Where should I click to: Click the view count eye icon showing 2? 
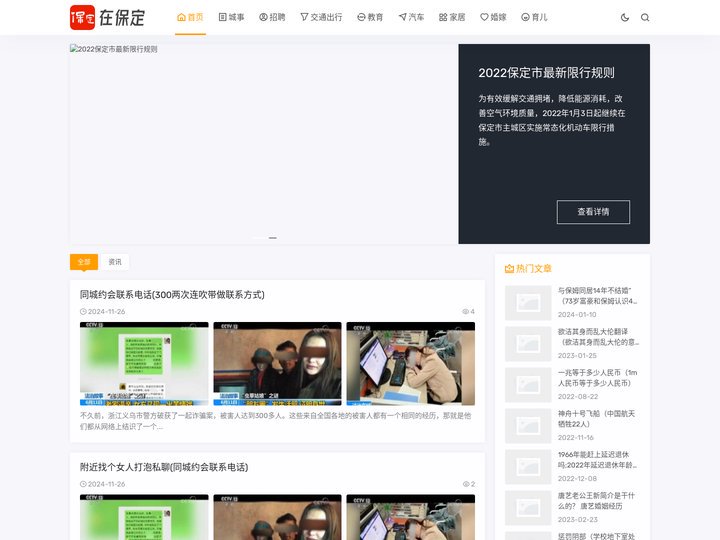466,484
